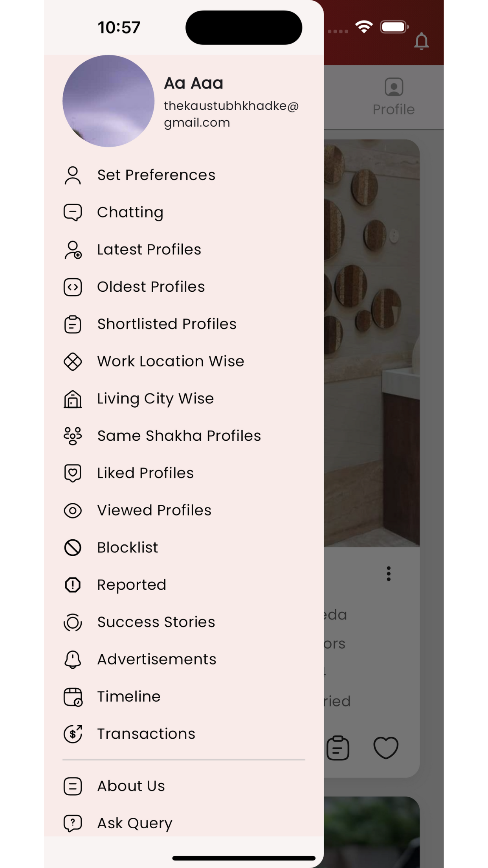Tap the Same Shakha group icon

click(73, 436)
